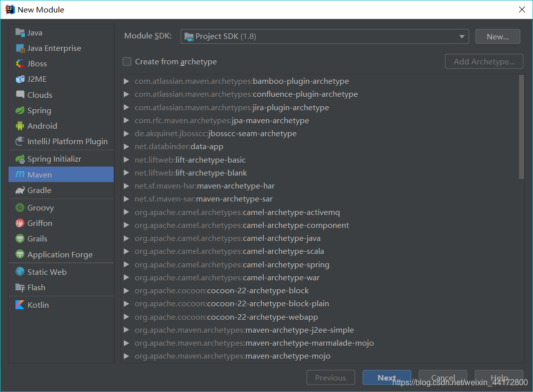Select the Static Web label
This screenshot has height=392, width=533.
coord(47,272)
